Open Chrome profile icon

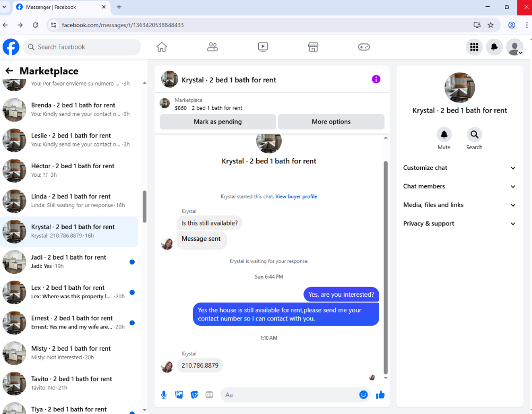(512, 25)
